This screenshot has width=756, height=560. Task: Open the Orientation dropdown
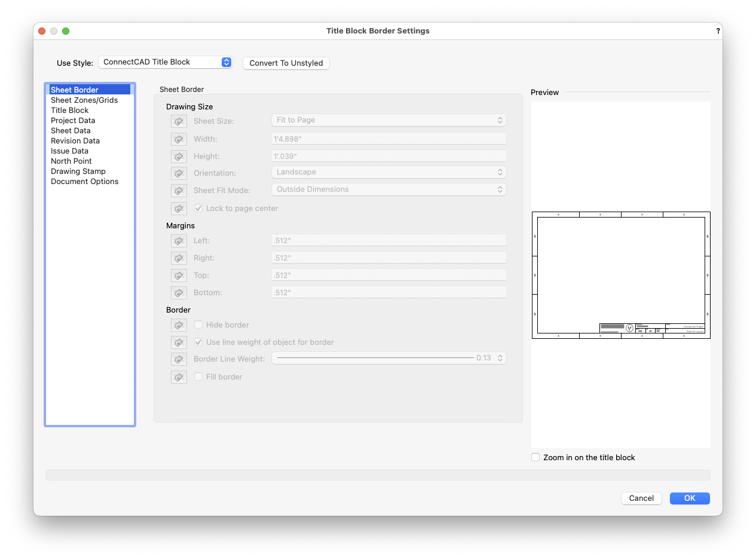point(388,172)
